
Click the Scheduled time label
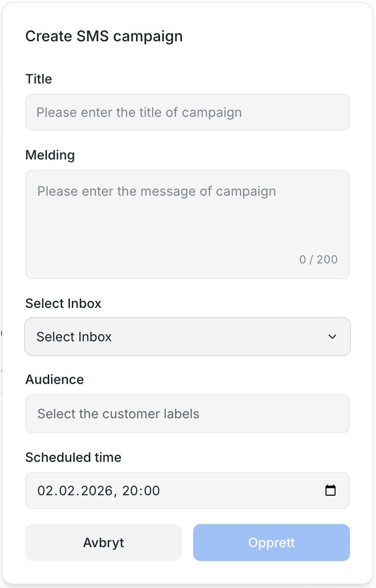(73, 457)
